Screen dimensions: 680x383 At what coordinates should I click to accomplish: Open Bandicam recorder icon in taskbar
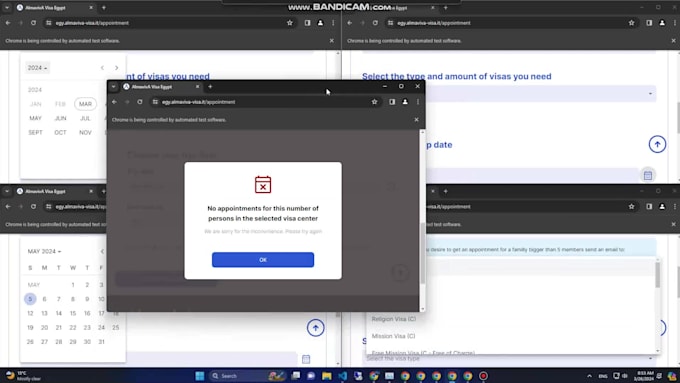coord(483,376)
